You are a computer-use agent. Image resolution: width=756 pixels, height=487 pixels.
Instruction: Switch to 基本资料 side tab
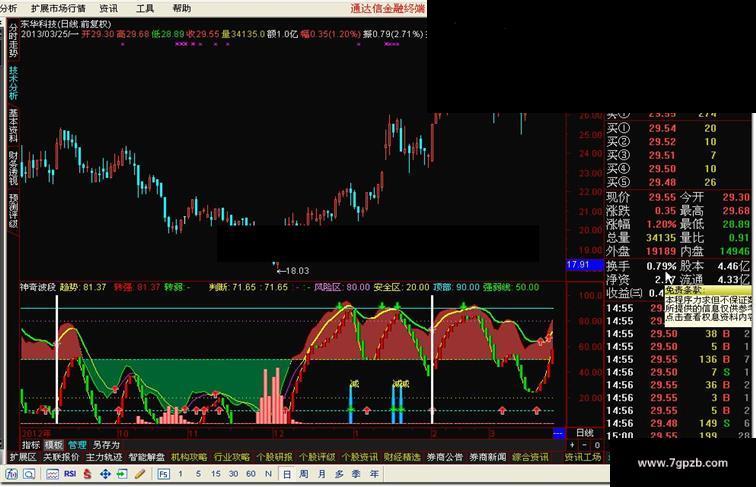13,125
